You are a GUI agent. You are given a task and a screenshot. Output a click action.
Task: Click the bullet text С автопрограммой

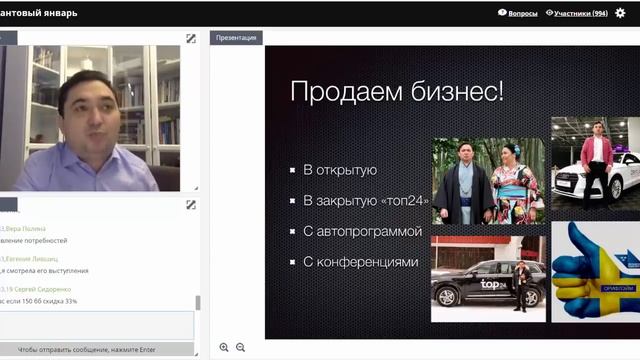pyautogui.click(x=362, y=231)
